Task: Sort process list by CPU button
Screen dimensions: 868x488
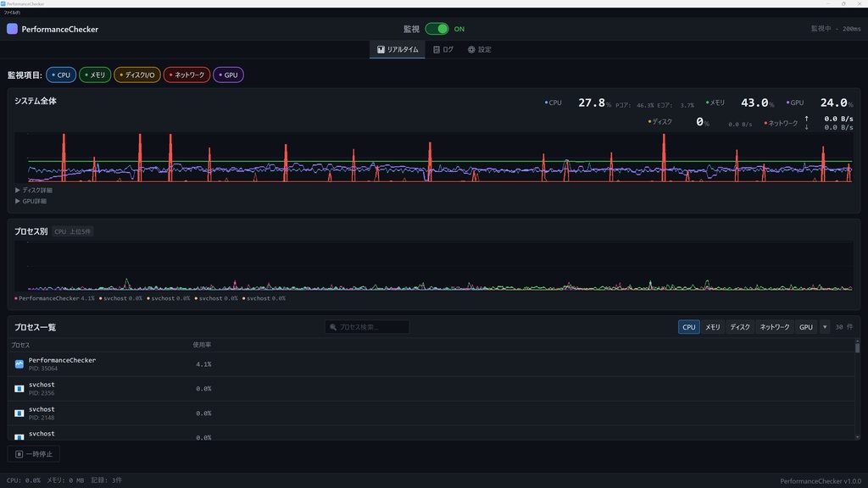Action: (688, 327)
